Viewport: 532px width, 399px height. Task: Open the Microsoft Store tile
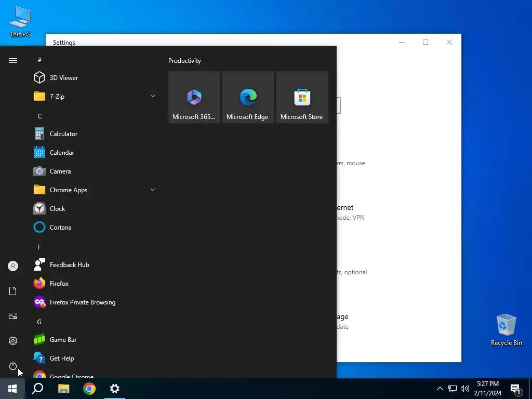tap(302, 97)
